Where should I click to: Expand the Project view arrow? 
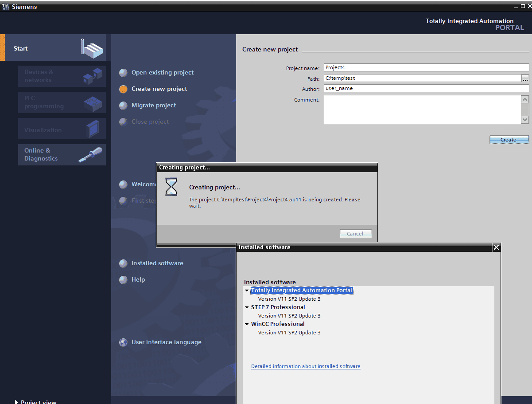click(16, 402)
